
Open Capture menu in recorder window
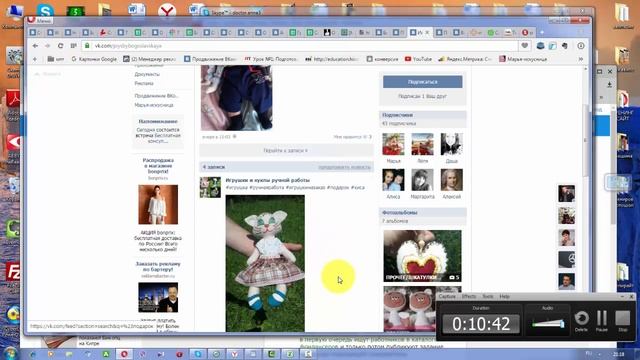pos(447,296)
